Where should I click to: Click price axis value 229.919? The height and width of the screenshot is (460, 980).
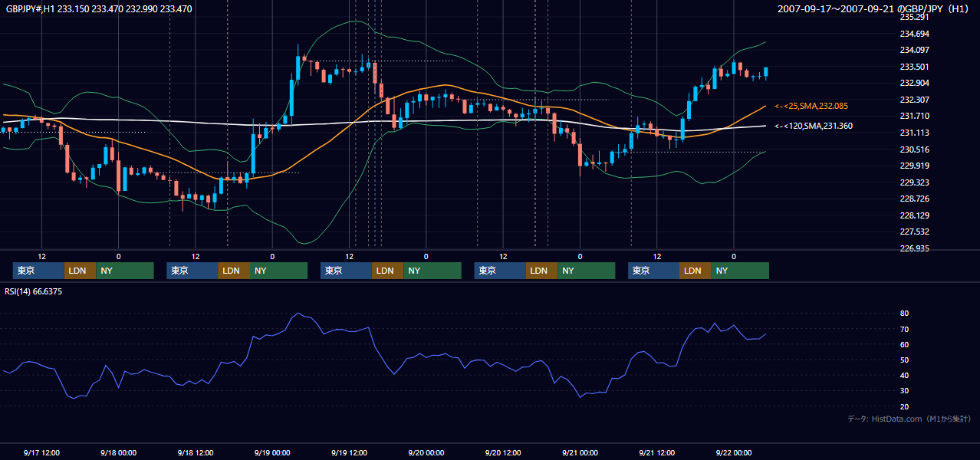coord(914,166)
